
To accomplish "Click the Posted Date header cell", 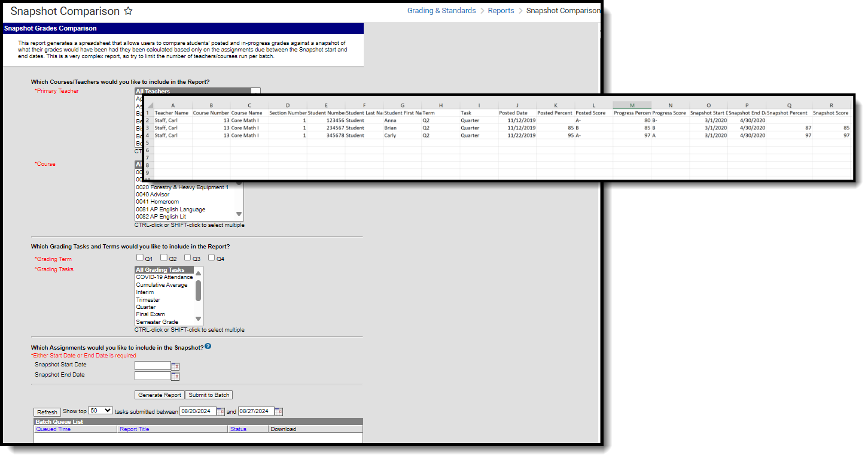I will pos(517,113).
